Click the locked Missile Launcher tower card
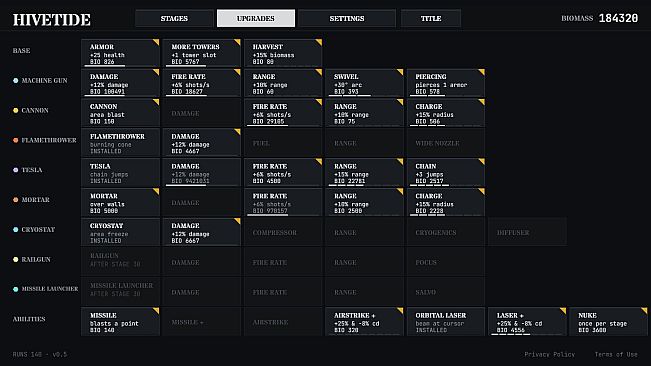Image resolution: width=651 pixels, height=366 pixels. tap(120, 292)
